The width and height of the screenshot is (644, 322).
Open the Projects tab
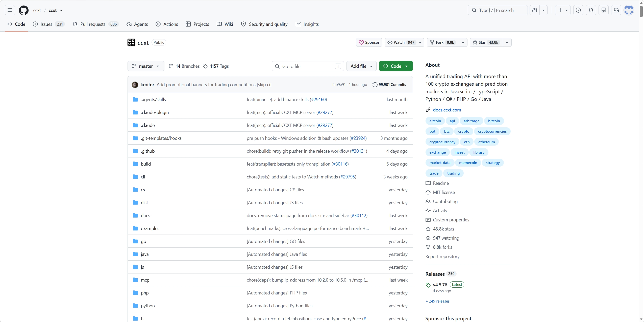[x=197, y=24]
